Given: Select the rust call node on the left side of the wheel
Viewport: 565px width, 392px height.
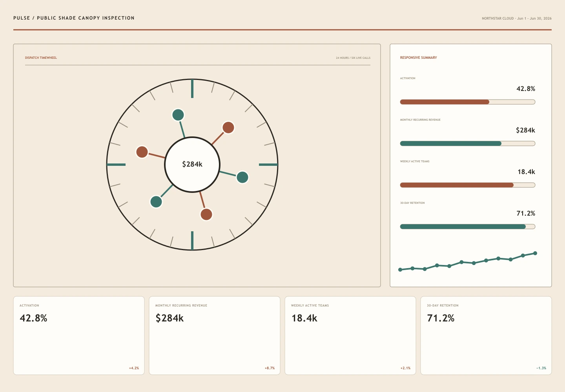Looking at the screenshot, I should pos(142,152).
